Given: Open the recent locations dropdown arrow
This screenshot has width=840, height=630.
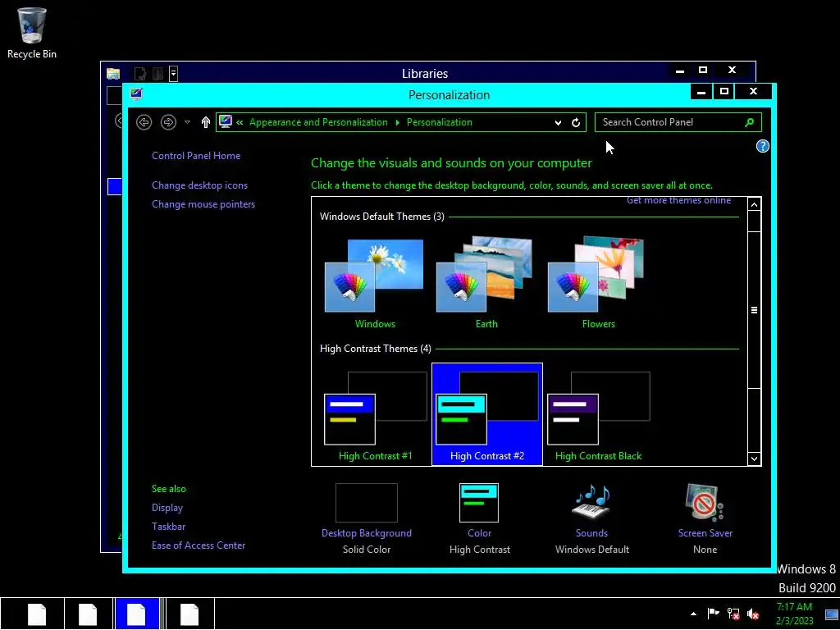Looking at the screenshot, I should click(x=187, y=122).
